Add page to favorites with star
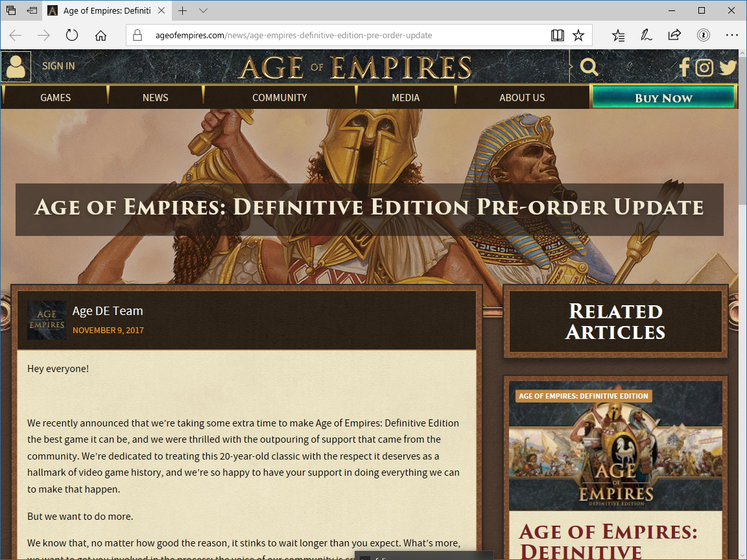This screenshot has width=747, height=560. click(x=578, y=35)
